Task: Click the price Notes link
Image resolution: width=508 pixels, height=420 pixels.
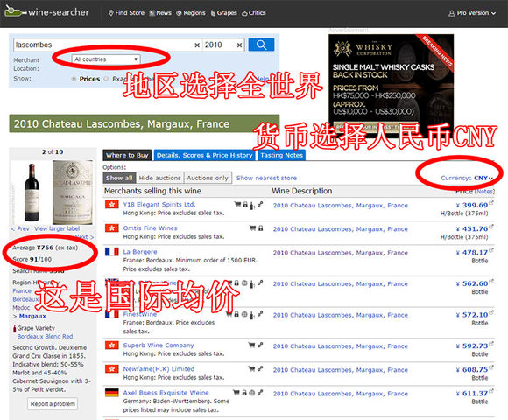Action: point(484,192)
